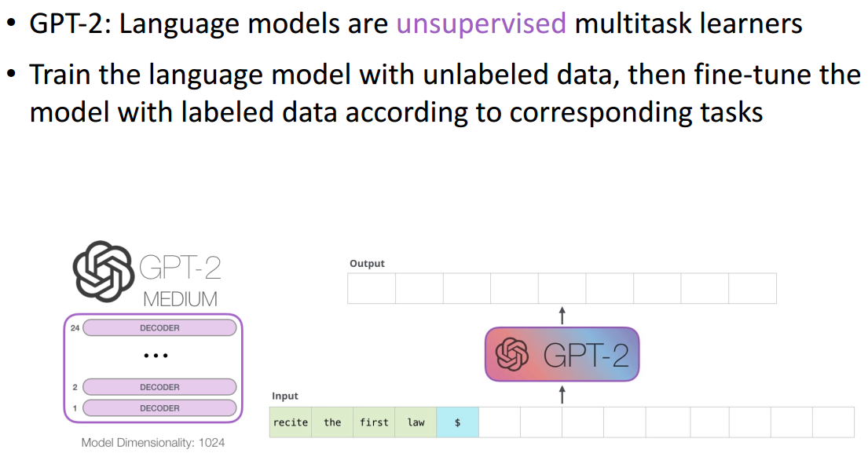This screenshot has width=868, height=464.
Task: Click the blue '$' token cell
Action: click(458, 422)
